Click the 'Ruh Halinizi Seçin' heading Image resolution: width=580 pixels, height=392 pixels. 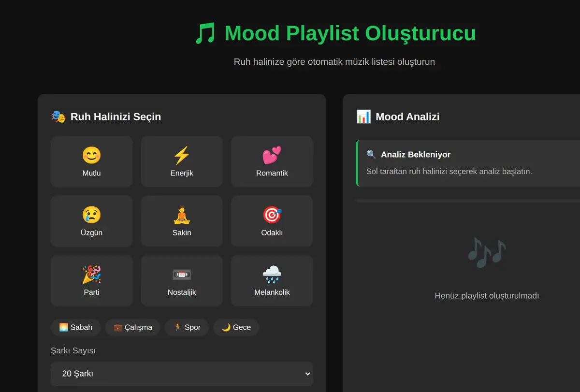pos(116,116)
